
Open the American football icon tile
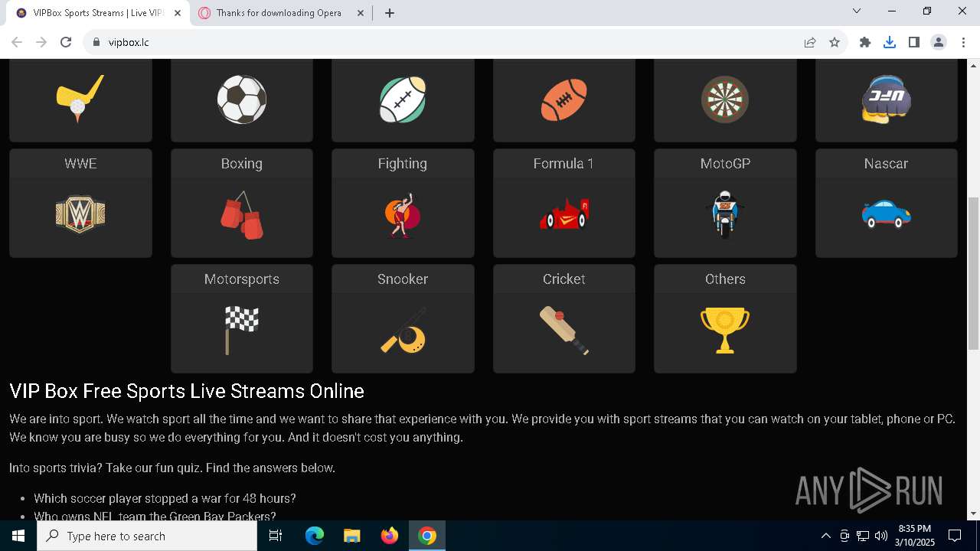click(564, 99)
